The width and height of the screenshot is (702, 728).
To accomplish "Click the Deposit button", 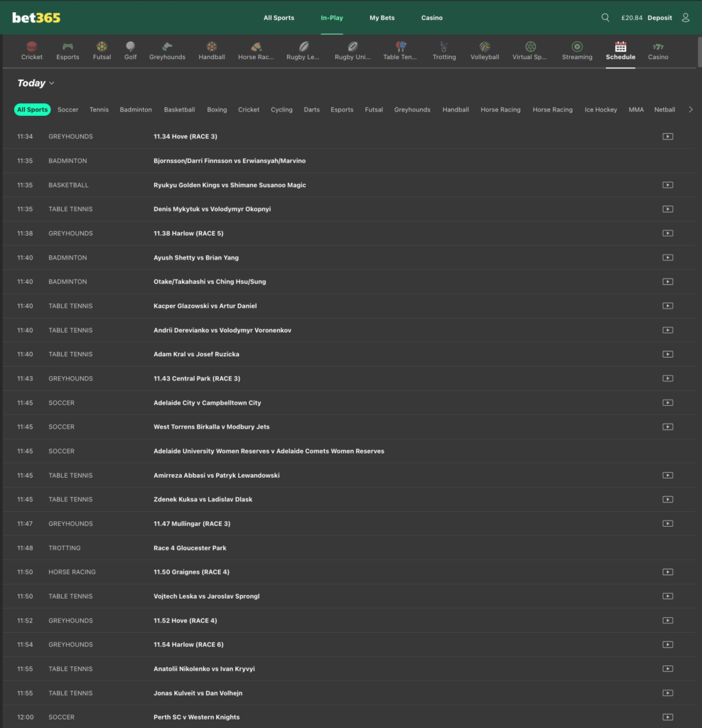I will coord(659,18).
